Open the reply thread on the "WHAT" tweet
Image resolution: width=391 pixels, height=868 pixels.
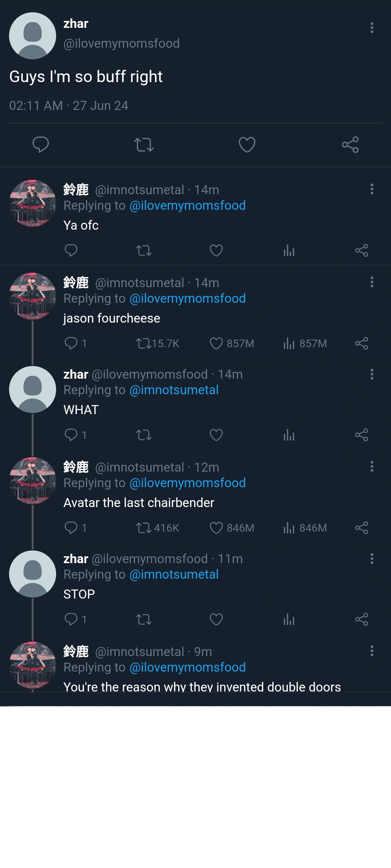pyautogui.click(x=75, y=435)
